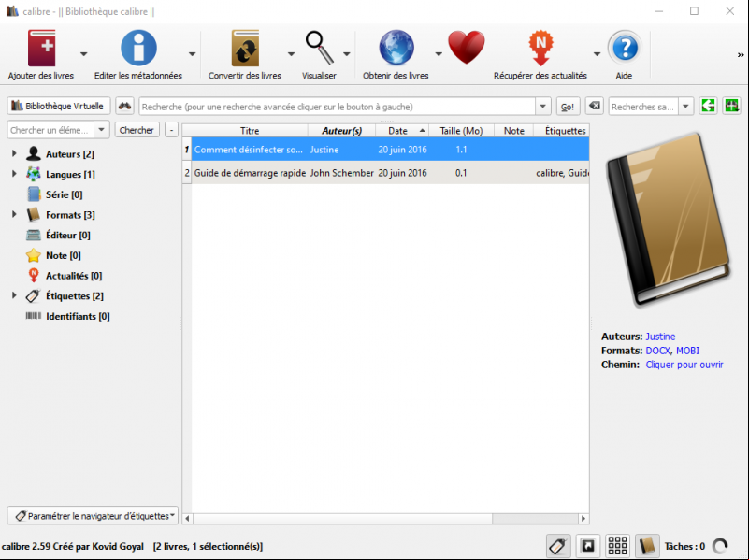Expand the Formats [3] tree node
The image size is (749, 560).
[x=14, y=214]
